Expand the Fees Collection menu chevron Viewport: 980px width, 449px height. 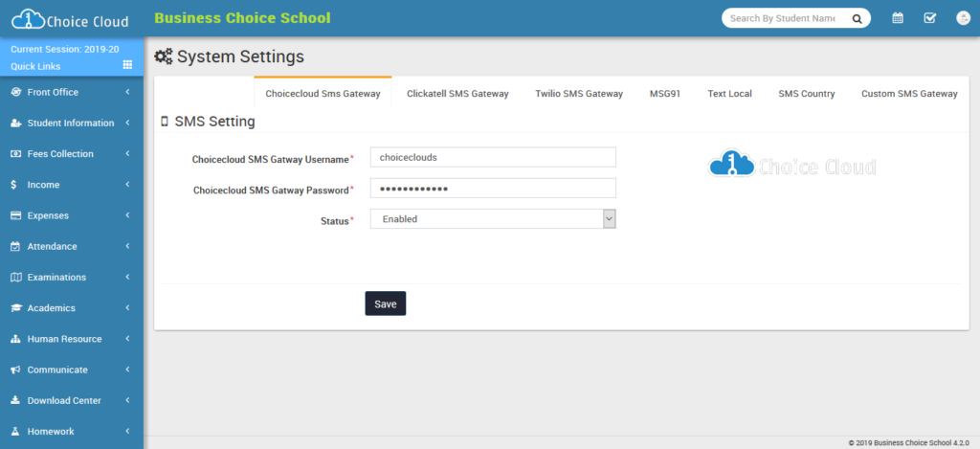point(127,153)
